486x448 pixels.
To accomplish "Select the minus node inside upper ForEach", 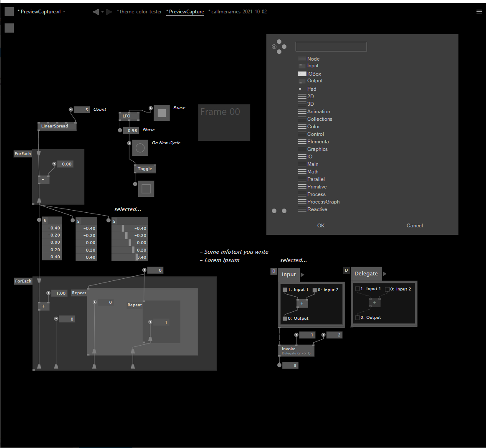I will tap(43, 180).
